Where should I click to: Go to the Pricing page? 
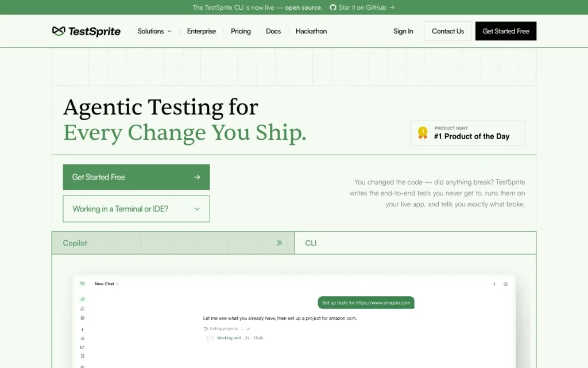pyautogui.click(x=241, y=31)
